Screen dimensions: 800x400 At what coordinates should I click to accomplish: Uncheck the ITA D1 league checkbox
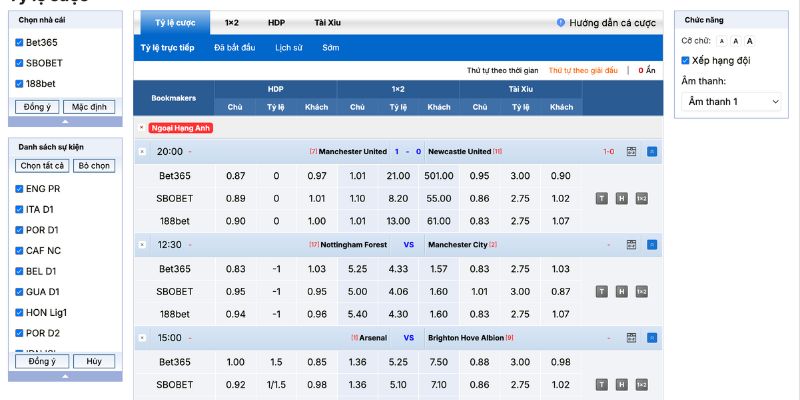click(19, 209)
